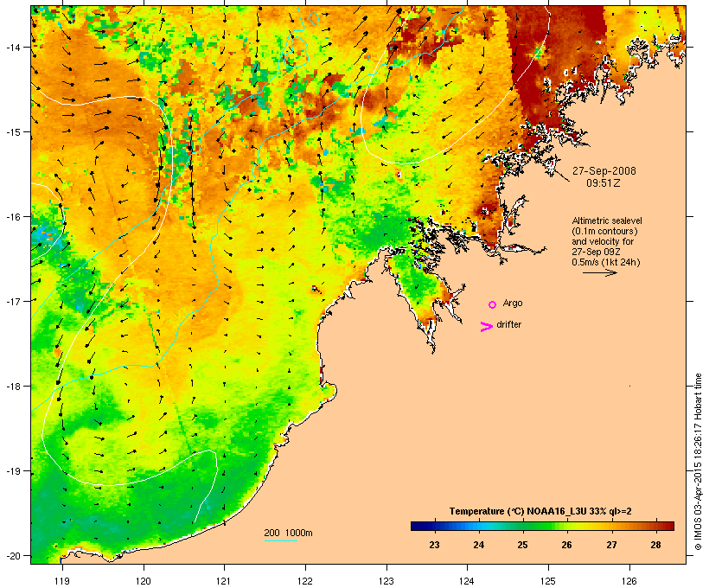Click the '123' longitude axis label
The height and width of the screenshot is (588, 709).
(x=386, y=581)
